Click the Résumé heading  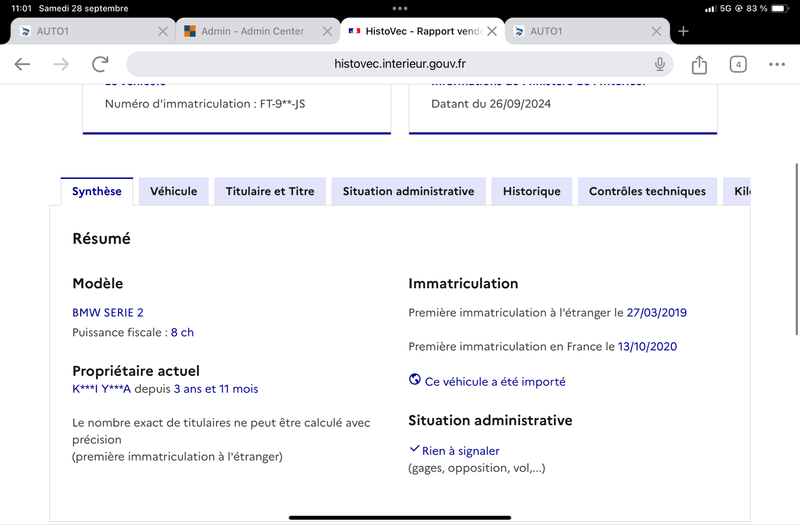pos(102,238)
